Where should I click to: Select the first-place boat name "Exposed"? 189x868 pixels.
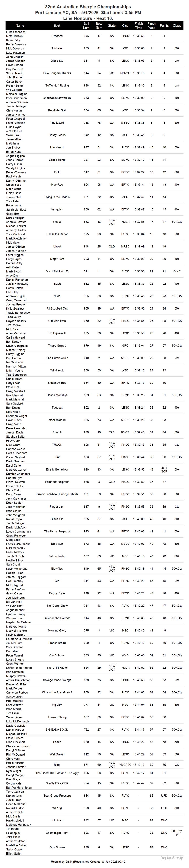click(x=57, y=36)
